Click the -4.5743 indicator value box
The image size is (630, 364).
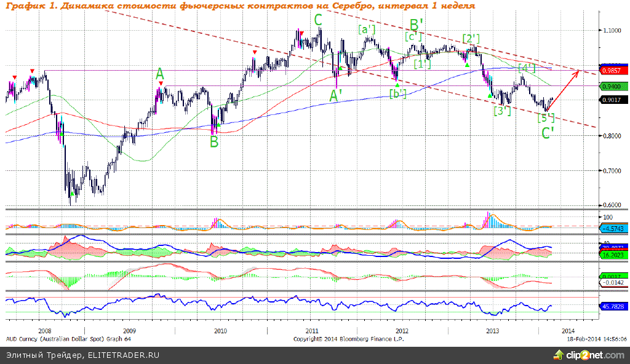click(x=613, y=228)
